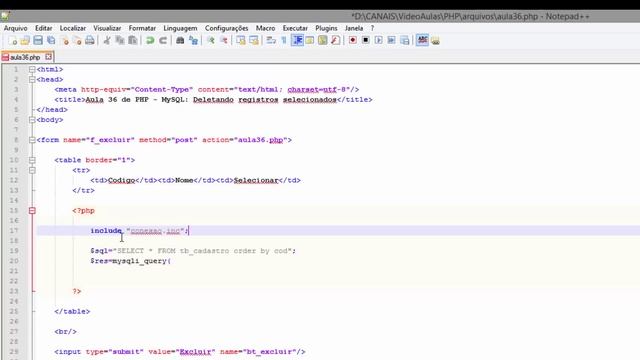The height and width of the screenshot is (360, 640).
Task: Open the Configurações menu
Action: click(227, 28)
